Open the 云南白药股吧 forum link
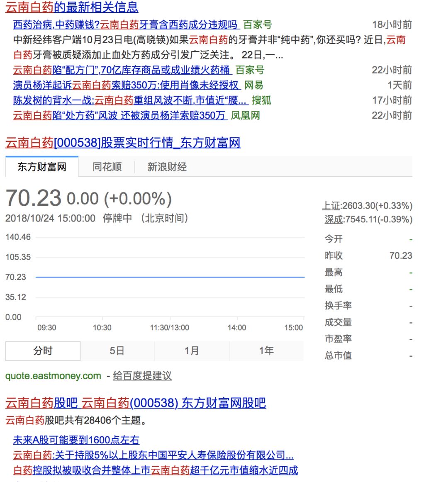The image size is (448, 482). [135, 403]
